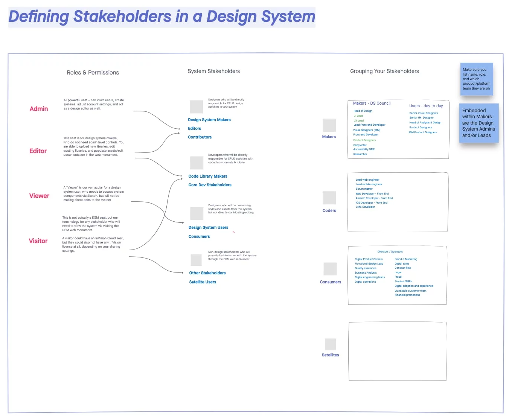Click "Makers - DS Council" group title
This screenshot has height=420, width=512.
pyautogui.click(x=372, y=103)
